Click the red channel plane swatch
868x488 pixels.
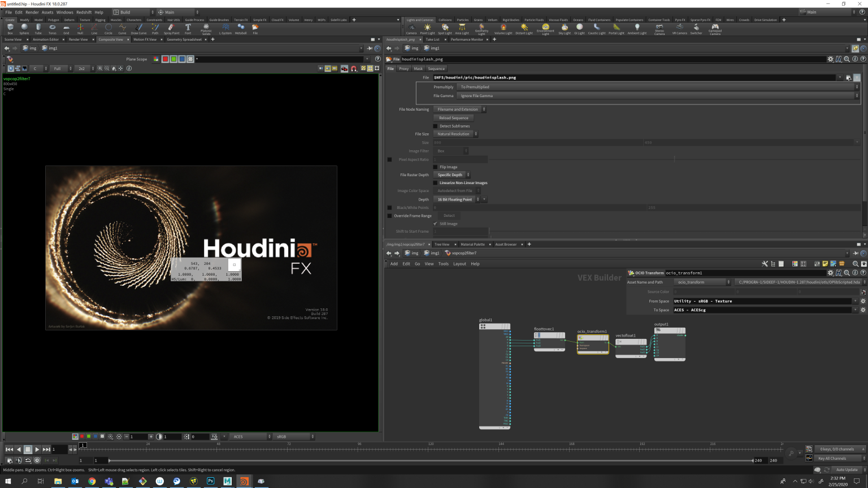[165, 59]
